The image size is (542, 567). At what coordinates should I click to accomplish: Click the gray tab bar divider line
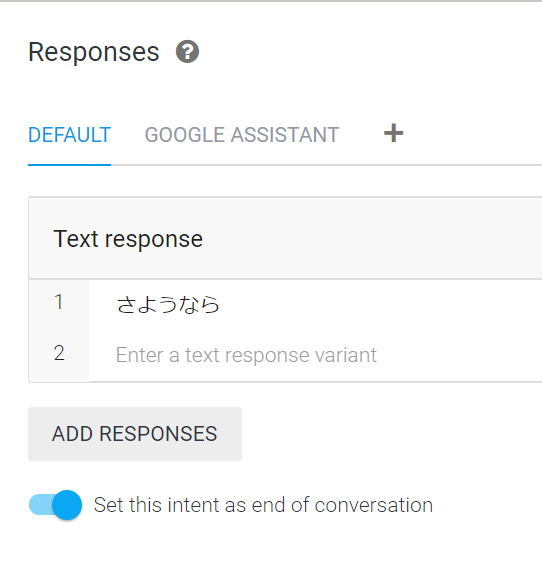[x=326, y=165]
